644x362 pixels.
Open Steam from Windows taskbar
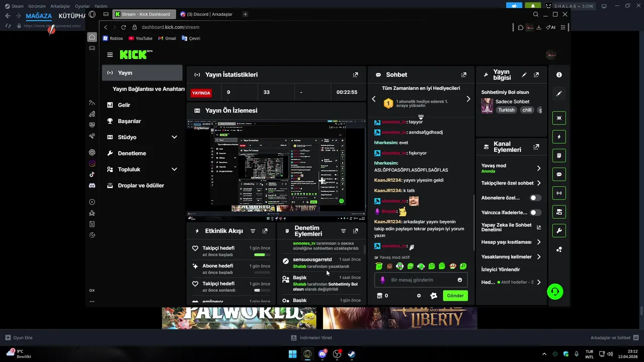pyautogui.click(x=352, y=354)
